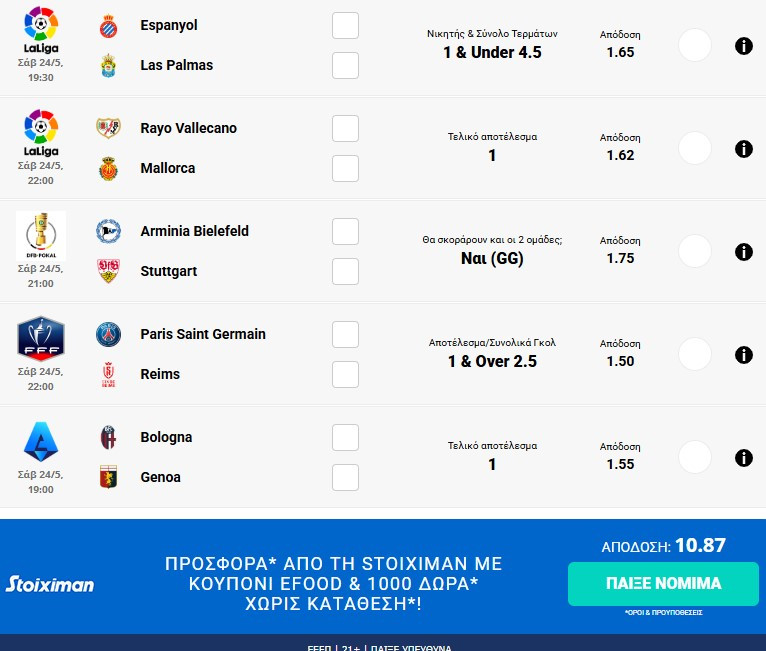Check the Espanyol score box

tap(345, 25)
